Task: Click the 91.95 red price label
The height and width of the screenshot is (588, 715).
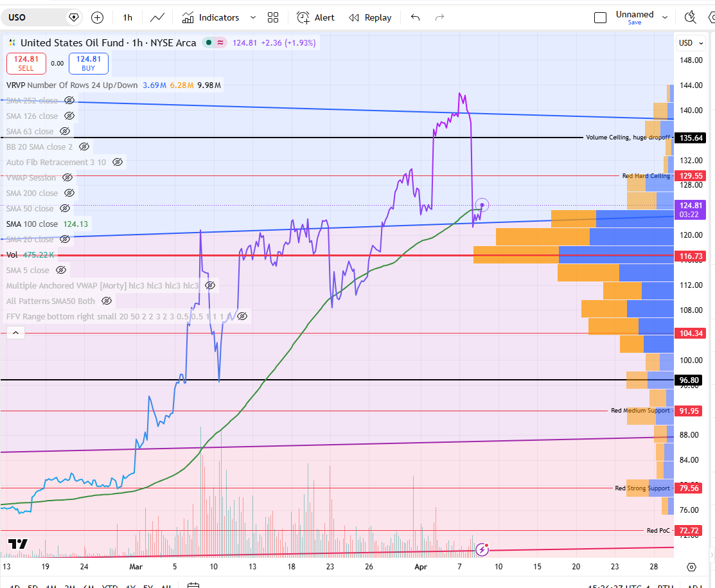Action: click(689, 411)
